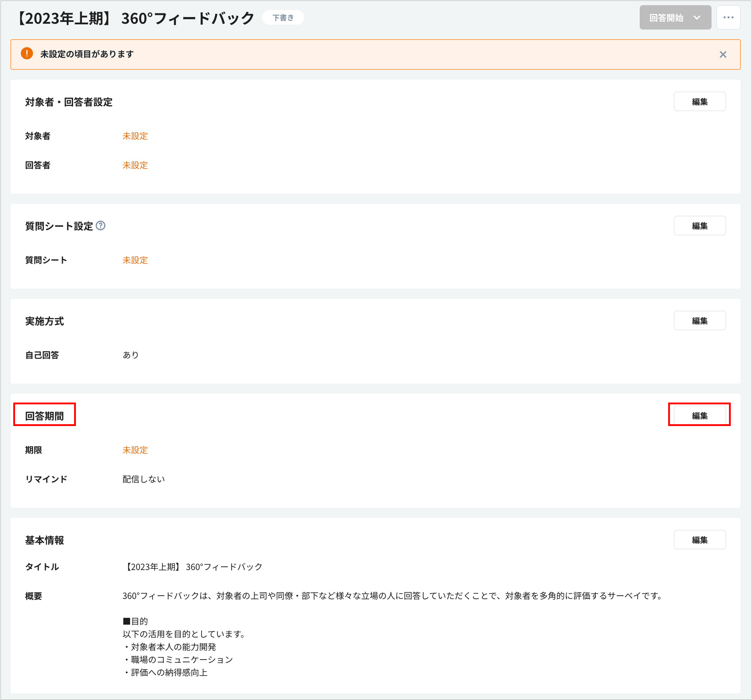
Task: Click help icon next to 質問シート設定
Action: coord(100,226)
